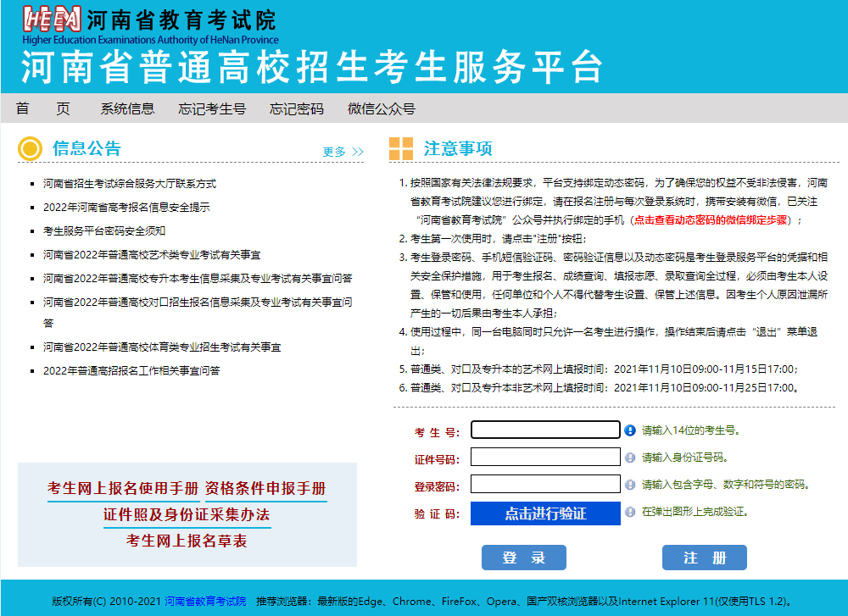Focus the 证件号码 input field
Screen dimensions: 848x616
545,458
